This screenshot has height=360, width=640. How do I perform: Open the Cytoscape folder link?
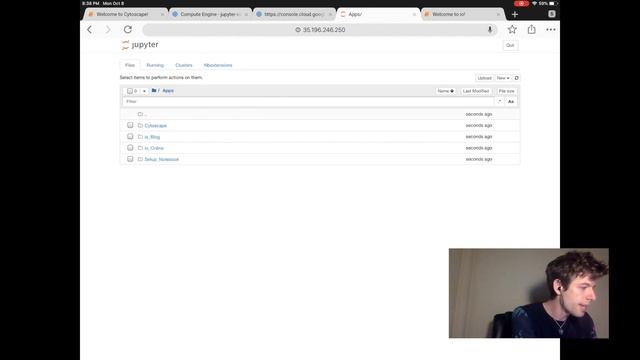click(x=156, y=126)
